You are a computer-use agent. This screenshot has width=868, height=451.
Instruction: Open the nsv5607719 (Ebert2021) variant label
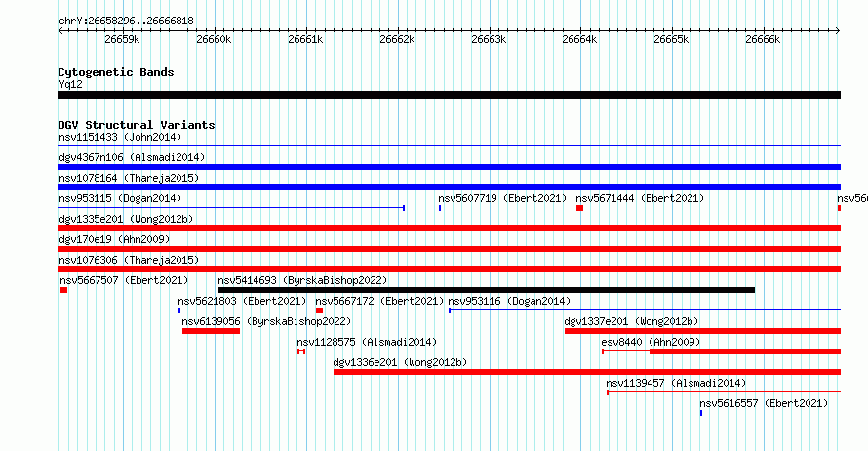point(502,198)
